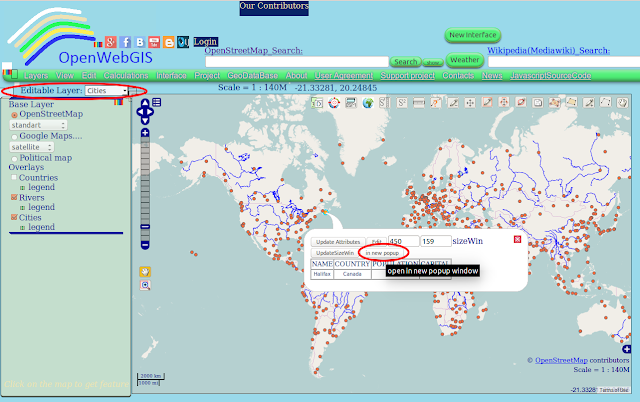Select the orange four-arrow move-feature tool
The image size is (640, 402).
coord(504,102)
